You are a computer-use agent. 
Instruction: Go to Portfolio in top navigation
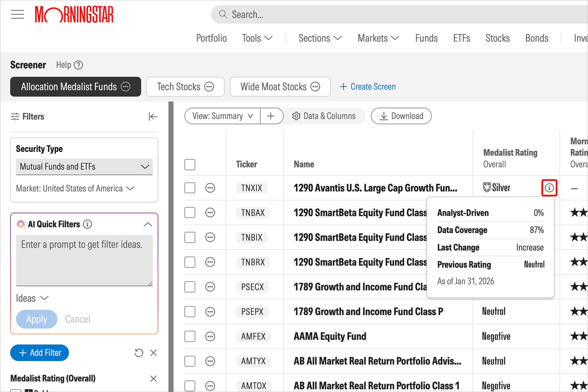[211, 38]
